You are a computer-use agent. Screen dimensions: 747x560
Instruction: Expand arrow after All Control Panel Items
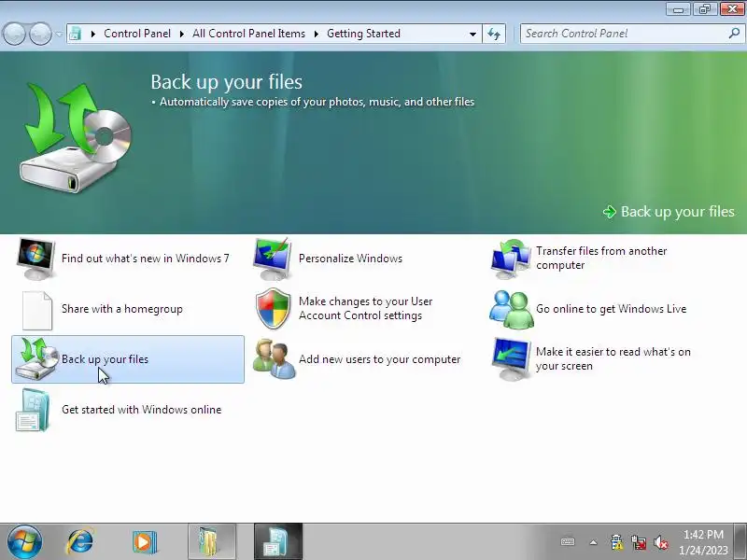click(317, 34)
